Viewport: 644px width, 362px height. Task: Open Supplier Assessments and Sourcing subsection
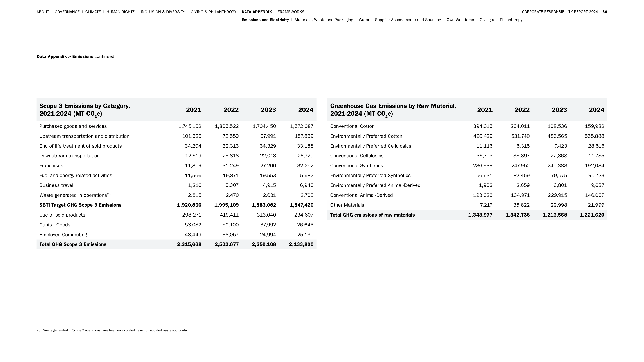click(408, 20)
